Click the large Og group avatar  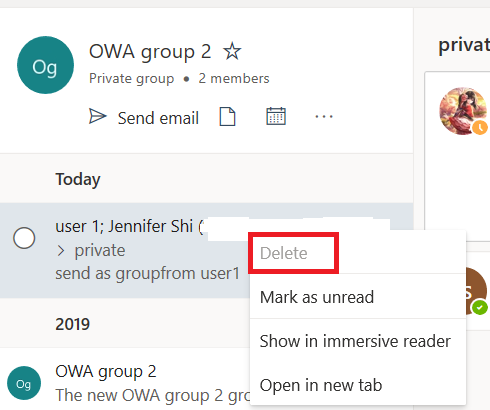coord(45,65)
